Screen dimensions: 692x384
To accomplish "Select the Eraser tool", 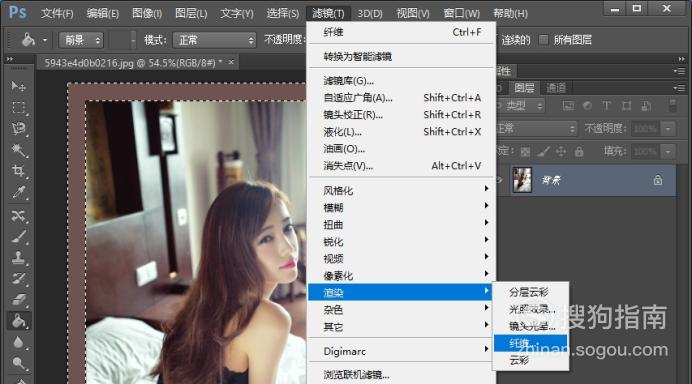I will coord(18,300).
